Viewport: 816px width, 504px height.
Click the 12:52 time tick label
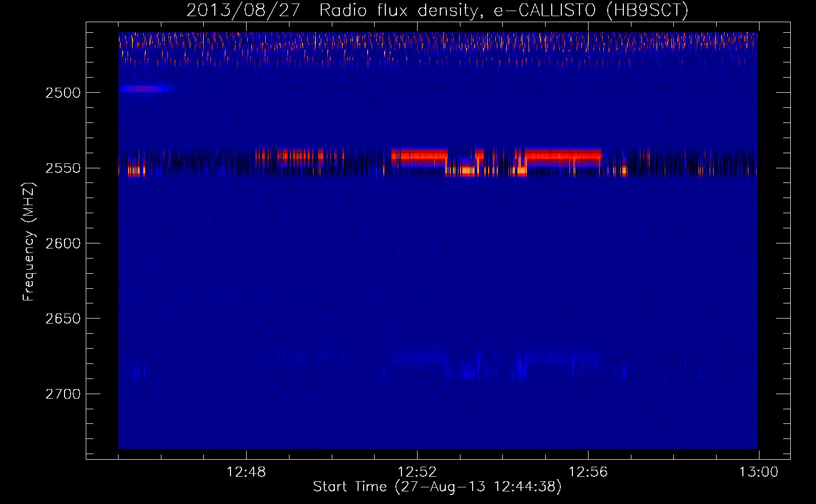[417, 472]
